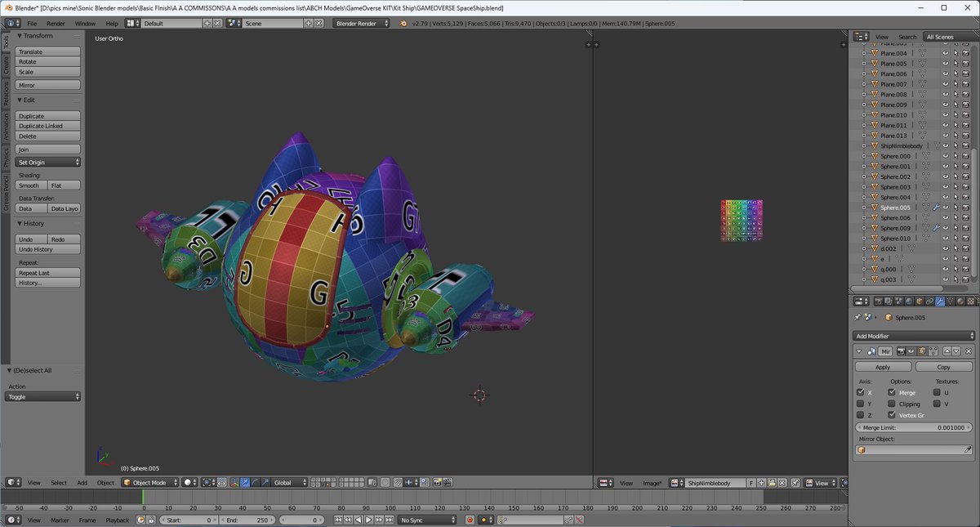
Task: Open the Object properties cube tab icon
Action: pyautogui.click(x=919, y=301)
